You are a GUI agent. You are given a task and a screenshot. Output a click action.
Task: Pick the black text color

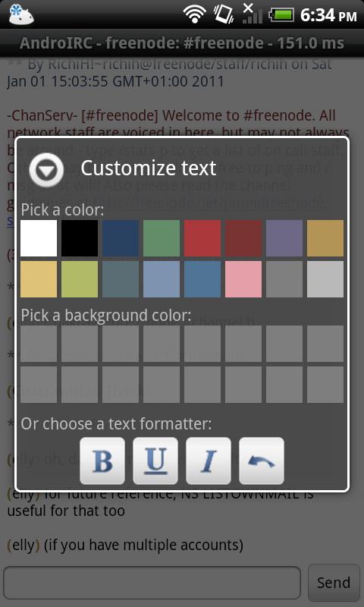[80, 238]
